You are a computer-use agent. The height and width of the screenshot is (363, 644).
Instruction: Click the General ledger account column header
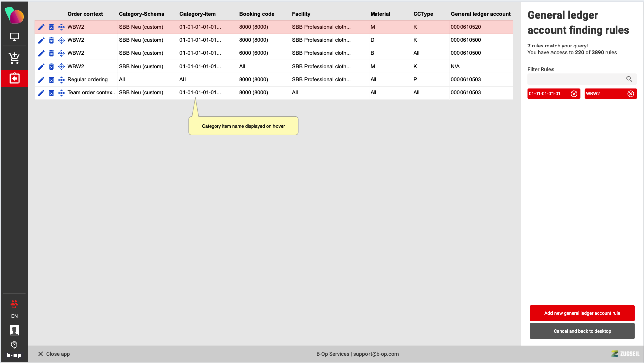(x=481, y=14)
